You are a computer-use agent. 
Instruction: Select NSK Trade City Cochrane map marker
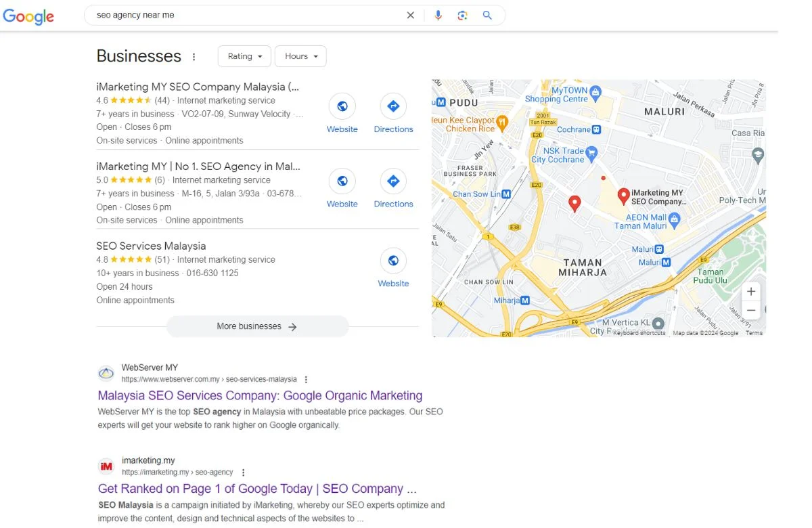pyautogui.click(x=591, y=152)
